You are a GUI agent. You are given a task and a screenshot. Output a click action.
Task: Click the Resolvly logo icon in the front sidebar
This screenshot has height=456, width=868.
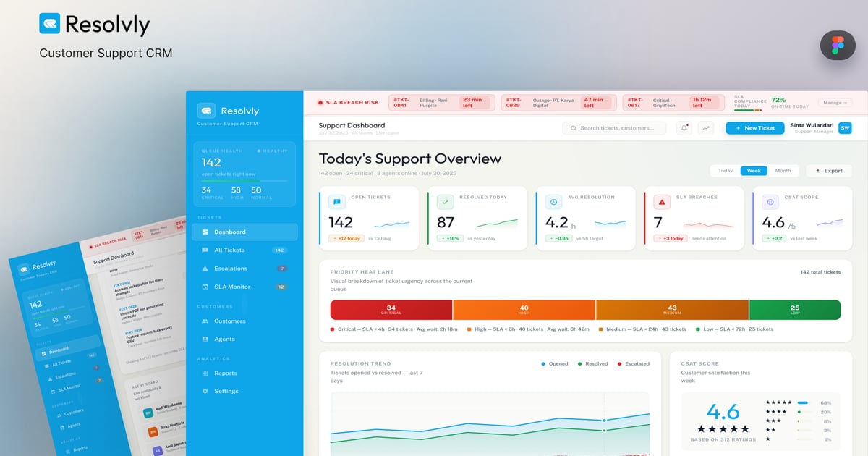[x=205, y=111]
